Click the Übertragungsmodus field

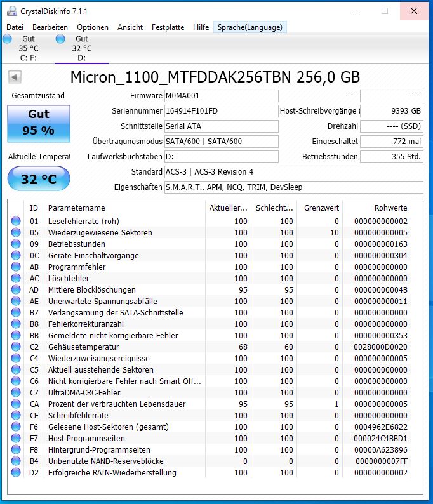[222, 141]
